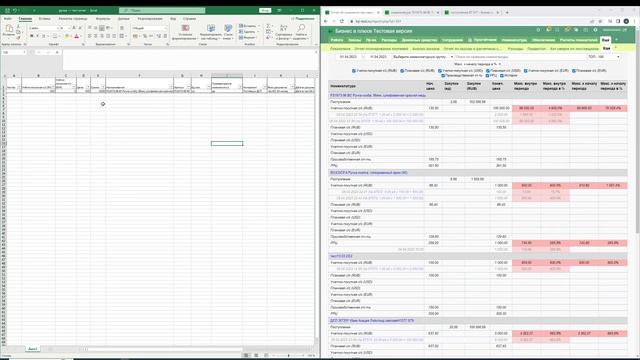Click the Cut scissors icon in Excel
This screenshot has width=640, height=360.
[x=18, y=26]
